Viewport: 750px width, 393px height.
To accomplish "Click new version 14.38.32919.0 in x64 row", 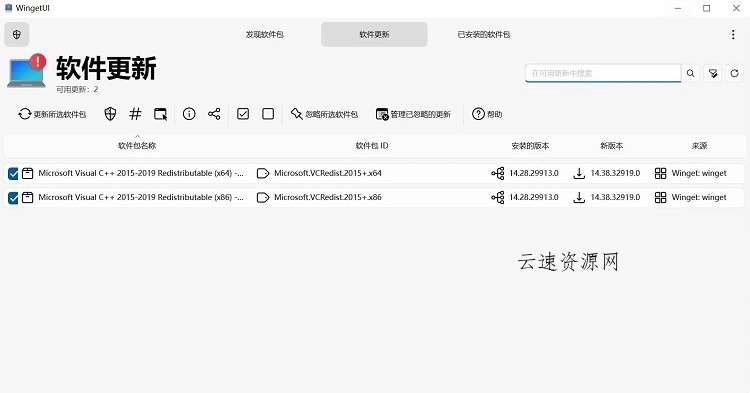I will 615,173.
